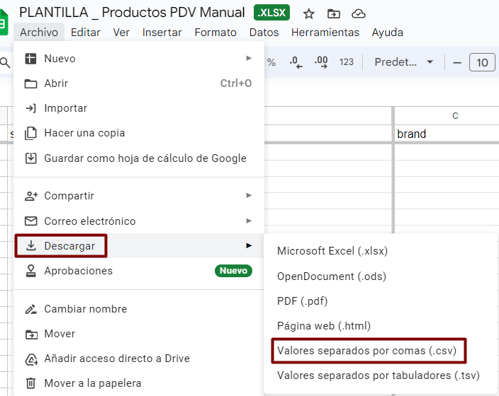Check the cloud document status icon
The height and width of the screenshot is (396, 499).
358,14
